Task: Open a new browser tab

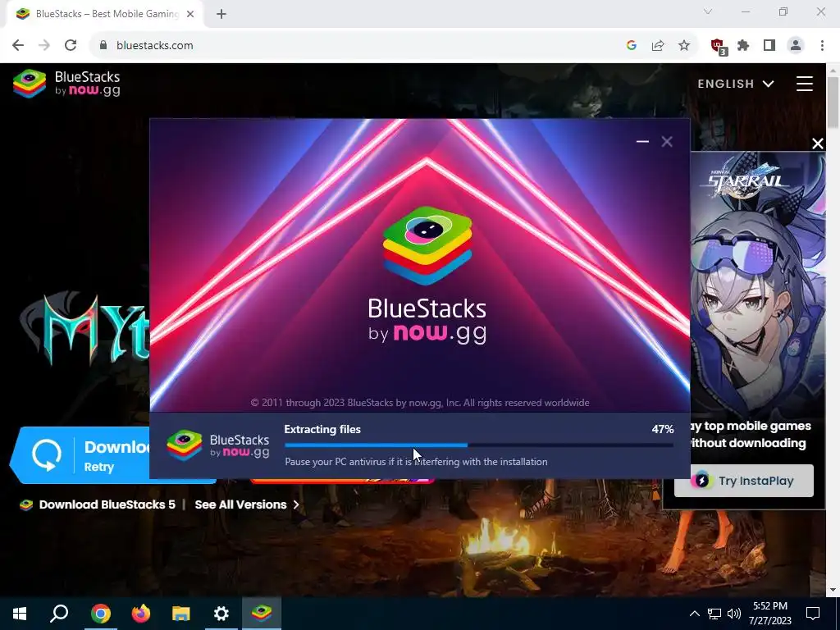Action: (x=221, y=15)
